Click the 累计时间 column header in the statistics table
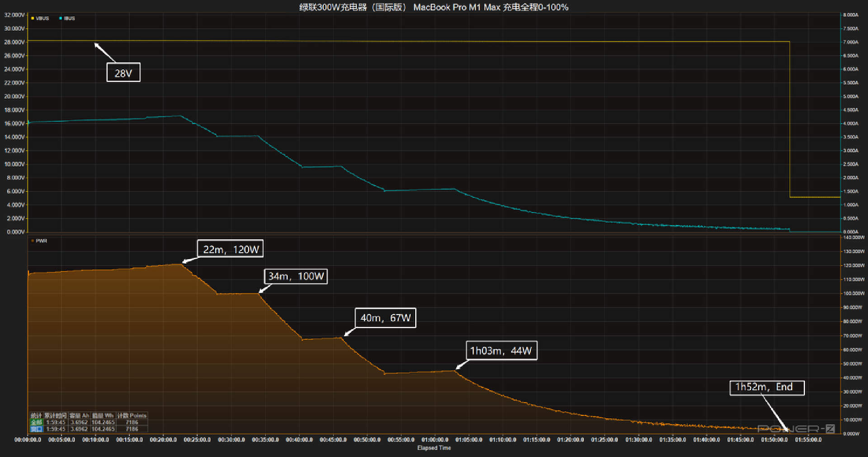The height and width of the screenshot is (457, 868). point(56,415)
